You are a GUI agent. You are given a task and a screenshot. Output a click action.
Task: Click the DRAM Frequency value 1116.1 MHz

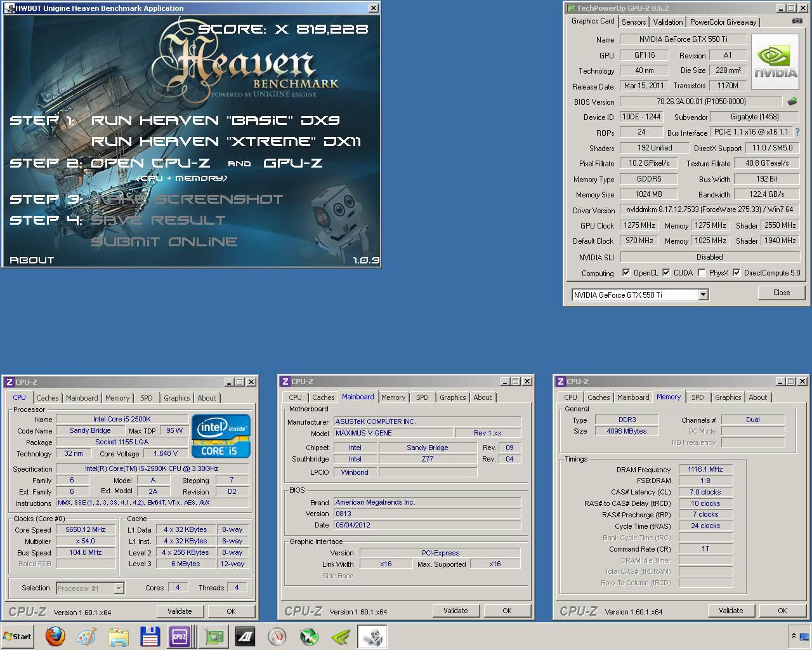point(705,469)
